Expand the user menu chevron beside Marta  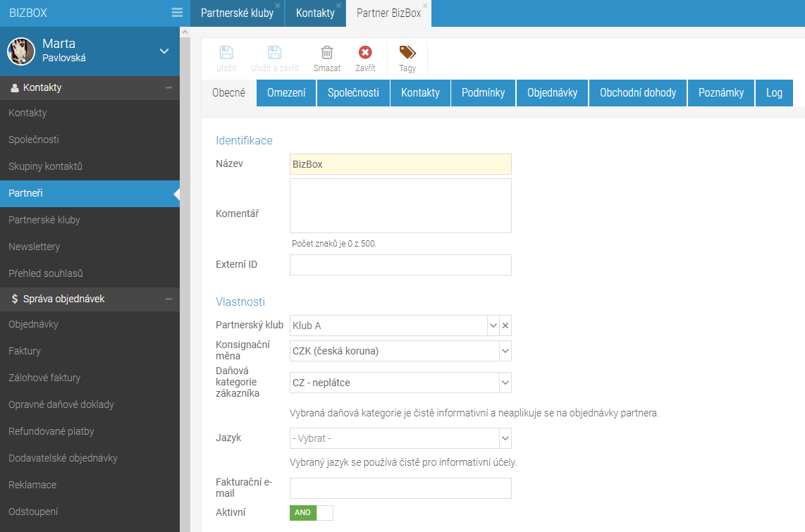164,51
